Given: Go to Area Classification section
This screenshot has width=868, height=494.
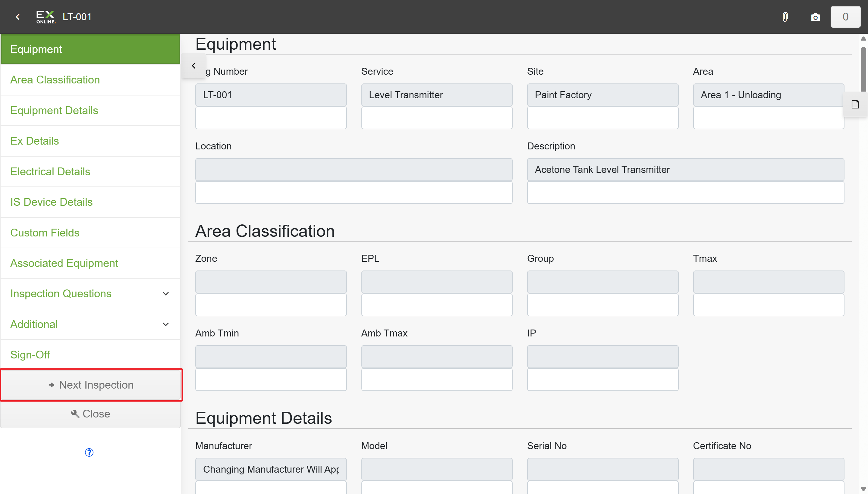Looking at the screenshot, I should (x=90, y=80).
